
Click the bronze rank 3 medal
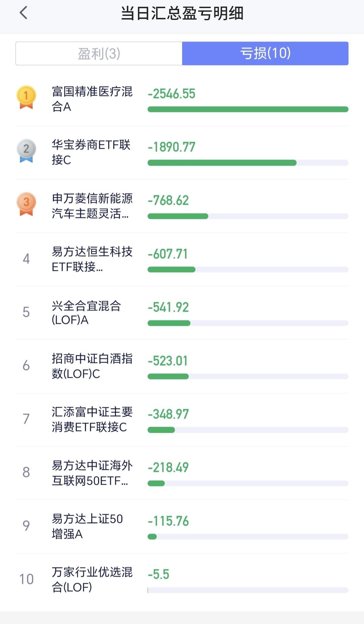[x=26, y=204]
